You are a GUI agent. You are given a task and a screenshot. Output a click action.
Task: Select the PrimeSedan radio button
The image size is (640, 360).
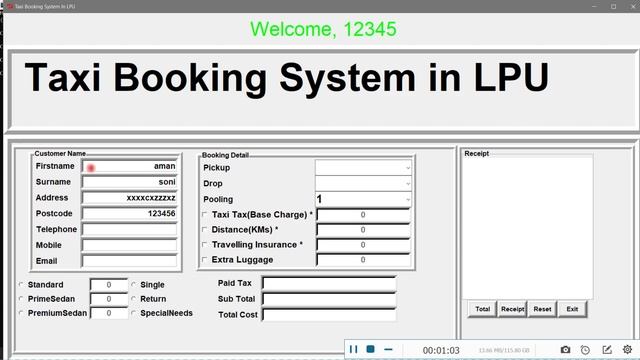click(x=21, y=299)
